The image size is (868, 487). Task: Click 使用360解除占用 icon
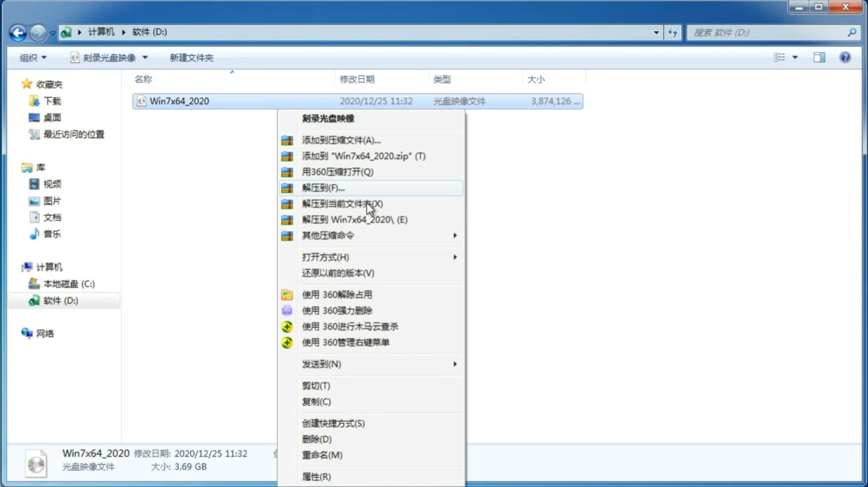click(287, 294)
